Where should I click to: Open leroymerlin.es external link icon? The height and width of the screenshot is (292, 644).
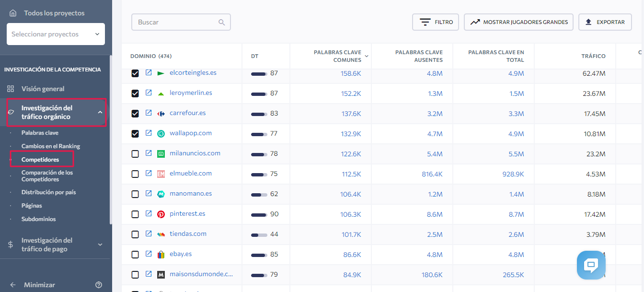tap(149, 93)
